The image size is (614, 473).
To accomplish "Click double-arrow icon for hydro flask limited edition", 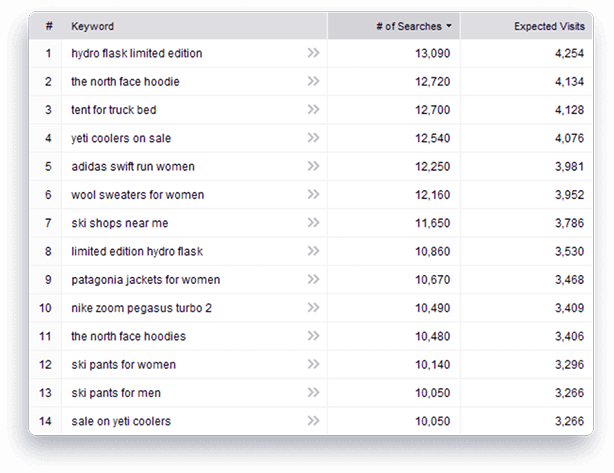I will (313, 53).
